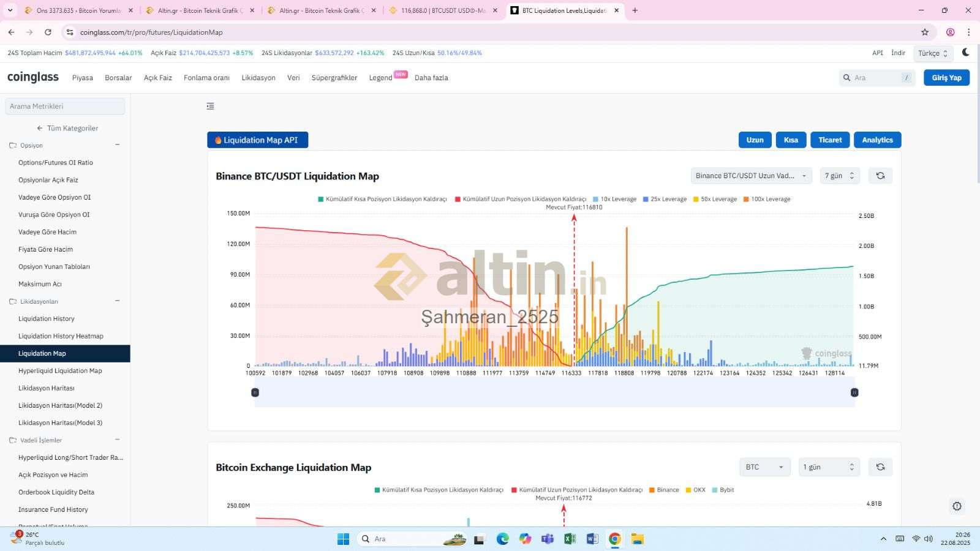Screen dimensions: 980x551
Task: Click the Analytics button
Action: pos(877,140)
